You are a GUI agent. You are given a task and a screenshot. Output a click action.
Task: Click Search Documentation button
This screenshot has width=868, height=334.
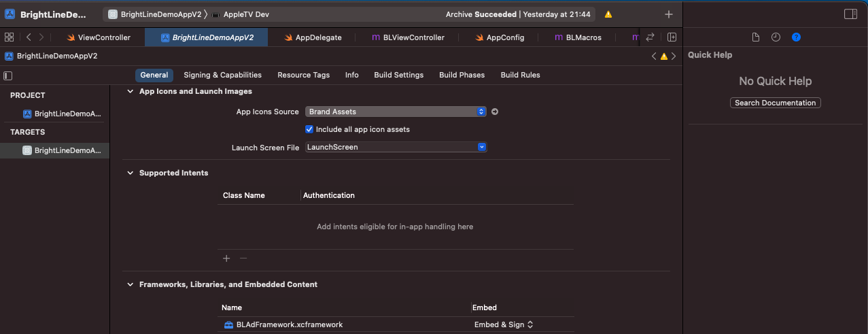776,103
